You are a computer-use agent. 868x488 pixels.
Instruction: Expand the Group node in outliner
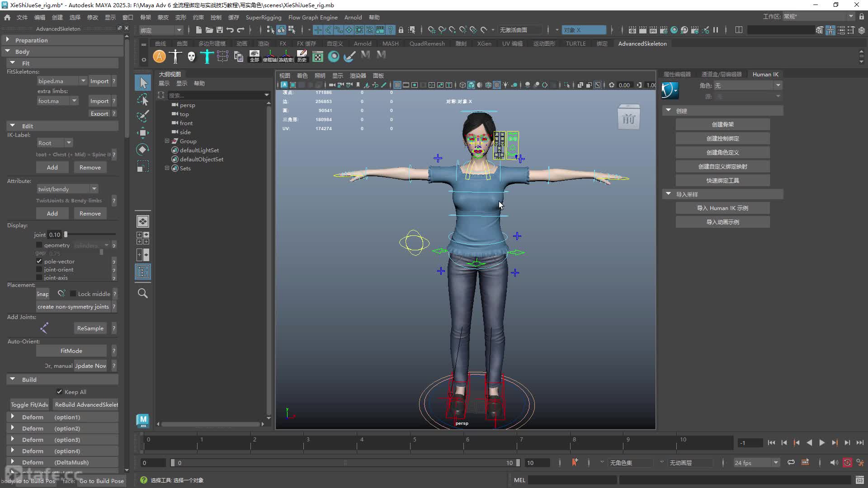coord(167,141)
